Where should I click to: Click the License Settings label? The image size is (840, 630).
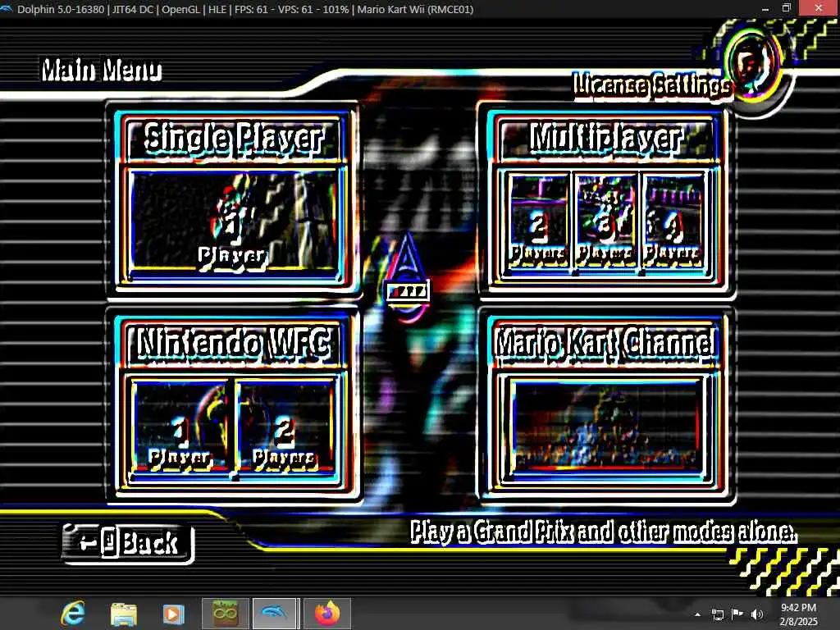[652, 85]
